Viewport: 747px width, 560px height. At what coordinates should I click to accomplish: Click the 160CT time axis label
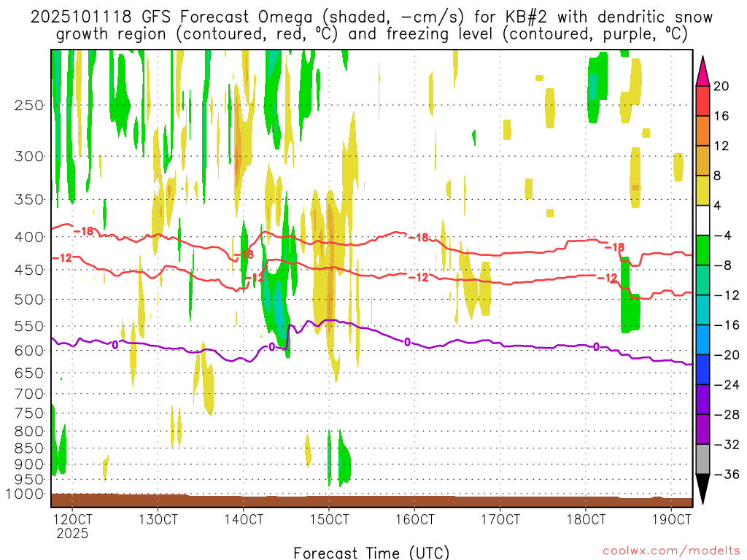pos(415,519)
